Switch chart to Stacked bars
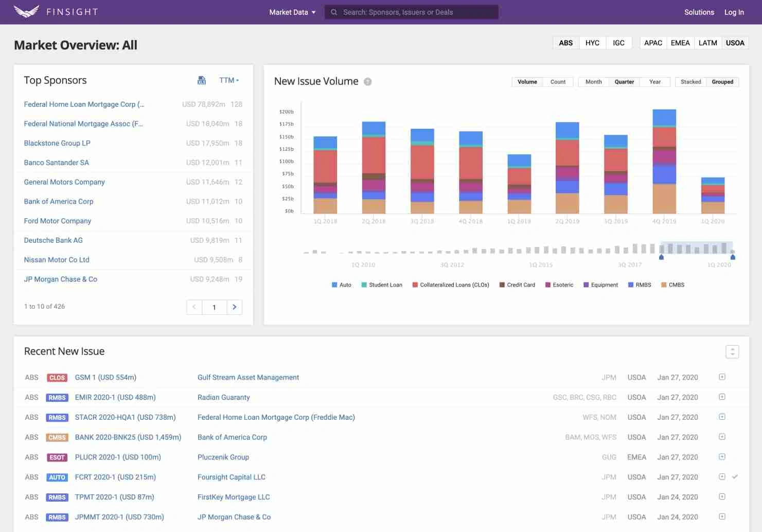The height and width of the screenshot is (532, 762). click(691, 82)
